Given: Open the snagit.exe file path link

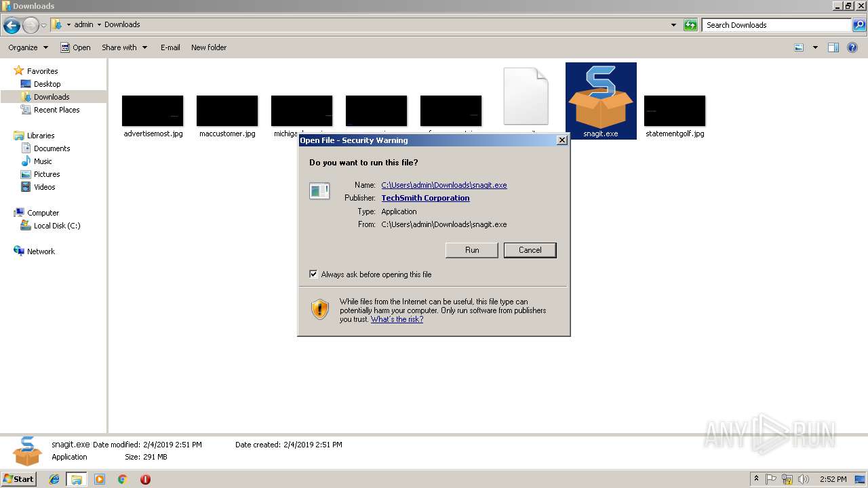Looking at the screenshot, I should point(444,185).
